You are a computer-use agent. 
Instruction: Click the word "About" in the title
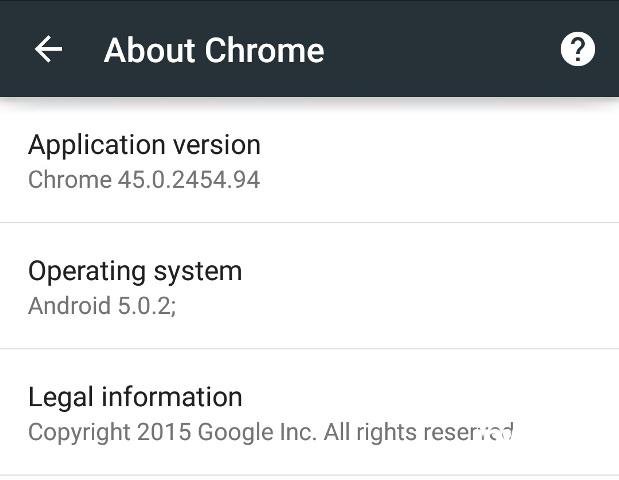[x=148, y=50]
